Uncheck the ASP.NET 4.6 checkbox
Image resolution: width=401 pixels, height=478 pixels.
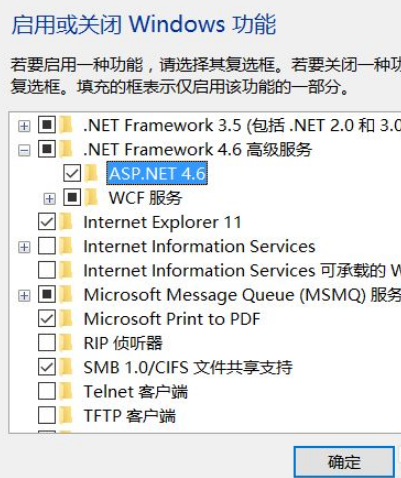[x=72, y=174]
